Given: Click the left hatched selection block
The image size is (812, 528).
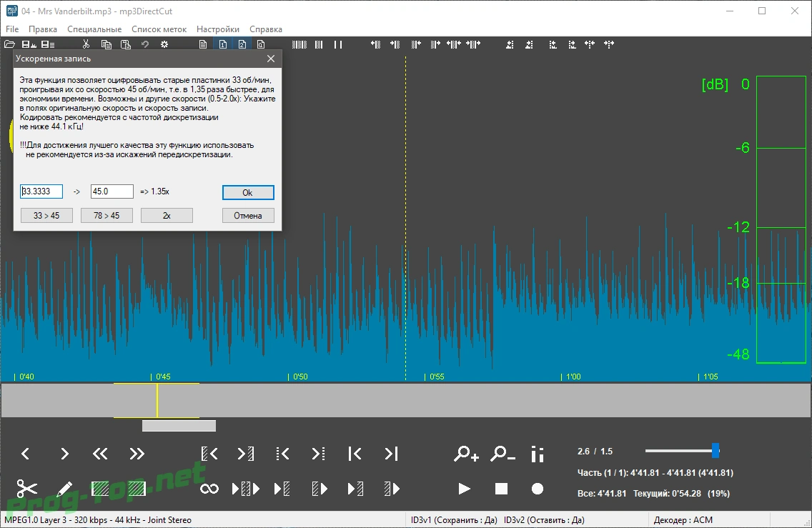Looking at the screenshot, I should 100,489.
